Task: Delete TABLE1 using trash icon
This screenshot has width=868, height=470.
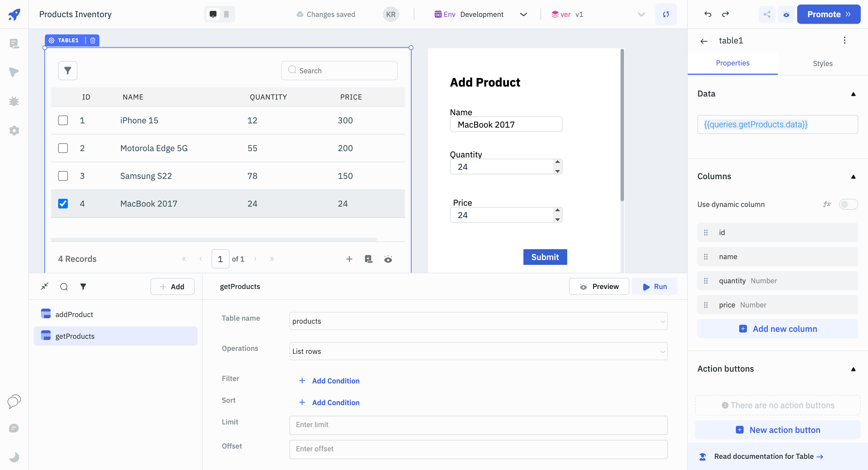Action: pyautogui.click(x=93, y=40)
